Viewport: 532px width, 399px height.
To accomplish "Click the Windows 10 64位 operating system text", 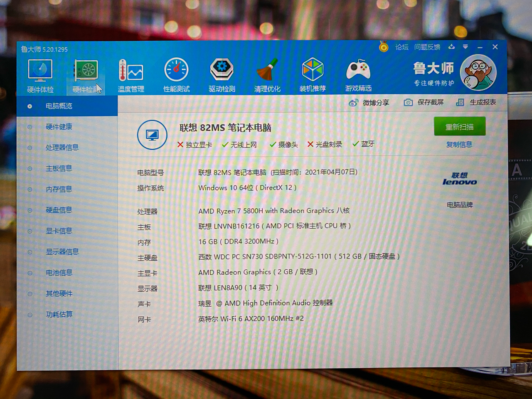I will (x=247, y=188).
